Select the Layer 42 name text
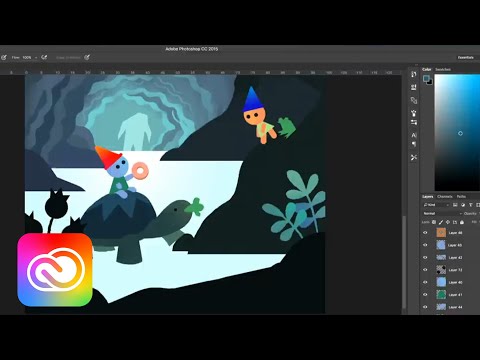This screenshot has width=480, height=360. pos(455,258)
